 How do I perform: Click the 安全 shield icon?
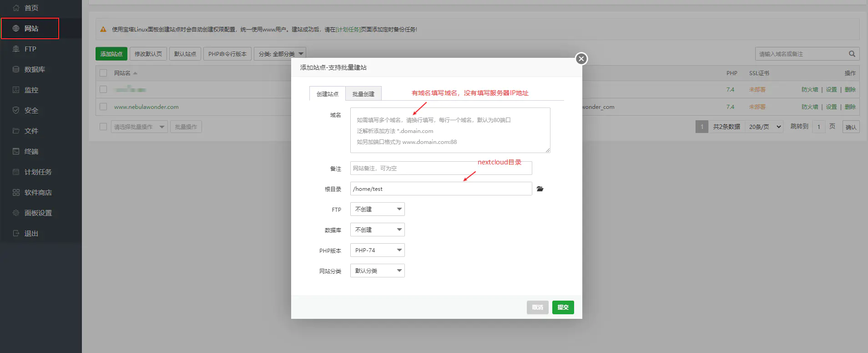coord(16,110)
